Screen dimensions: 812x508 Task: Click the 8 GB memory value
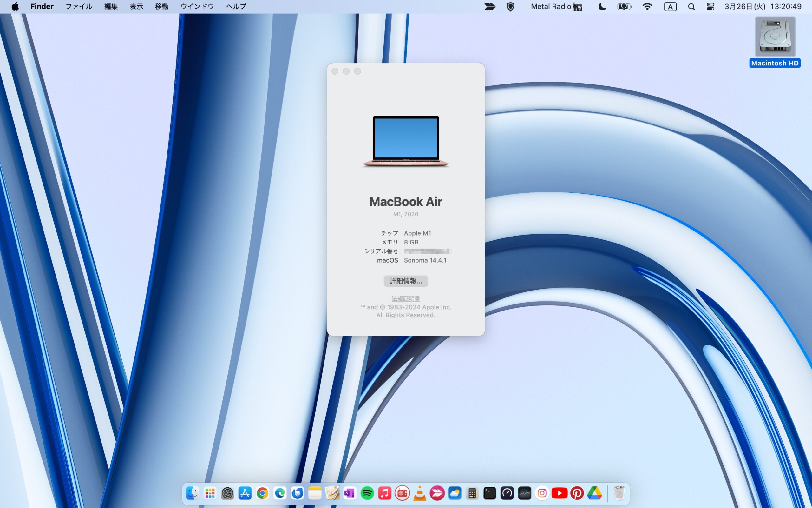(x=411, y=242)
